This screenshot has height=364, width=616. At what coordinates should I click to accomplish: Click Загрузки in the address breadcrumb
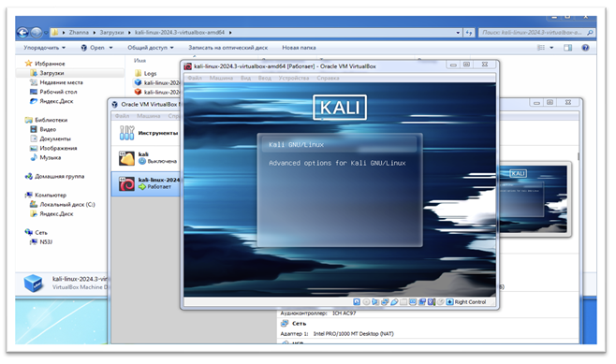(x=111, y=33)
